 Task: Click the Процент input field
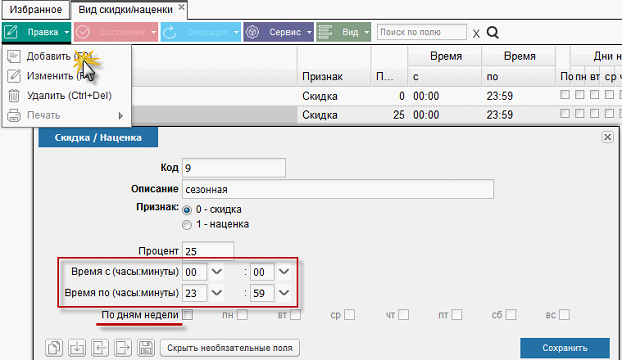(x=208, y=251)
